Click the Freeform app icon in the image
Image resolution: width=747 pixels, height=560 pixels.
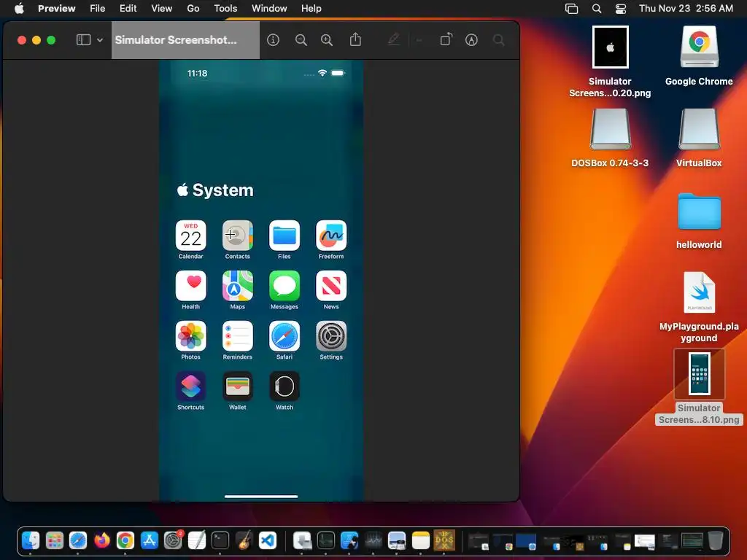[x=331, y=236]
